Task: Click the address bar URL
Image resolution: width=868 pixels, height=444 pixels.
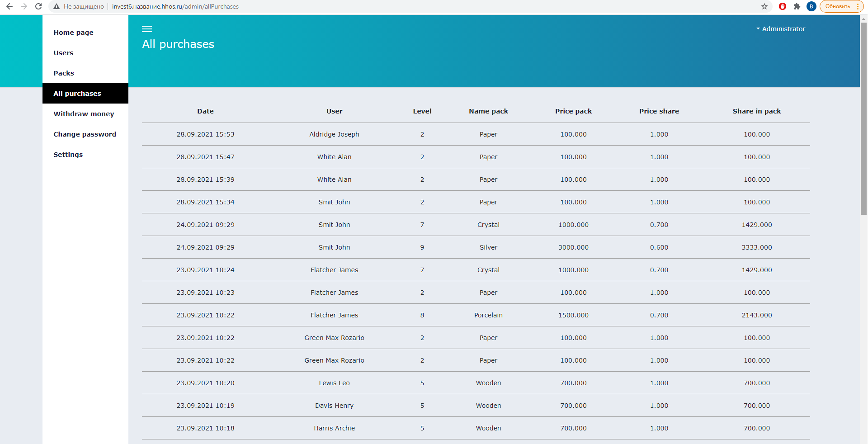Action: (x=175, y=6)
